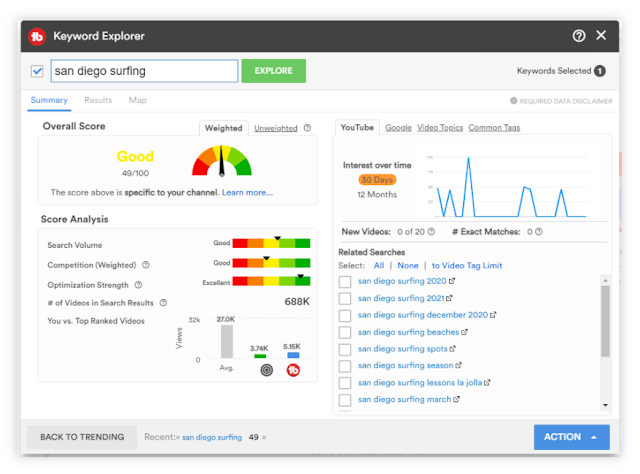Open external link for surfing lessons la jolla
This screenshot has height=474, width=640.
tap(487, 383)
